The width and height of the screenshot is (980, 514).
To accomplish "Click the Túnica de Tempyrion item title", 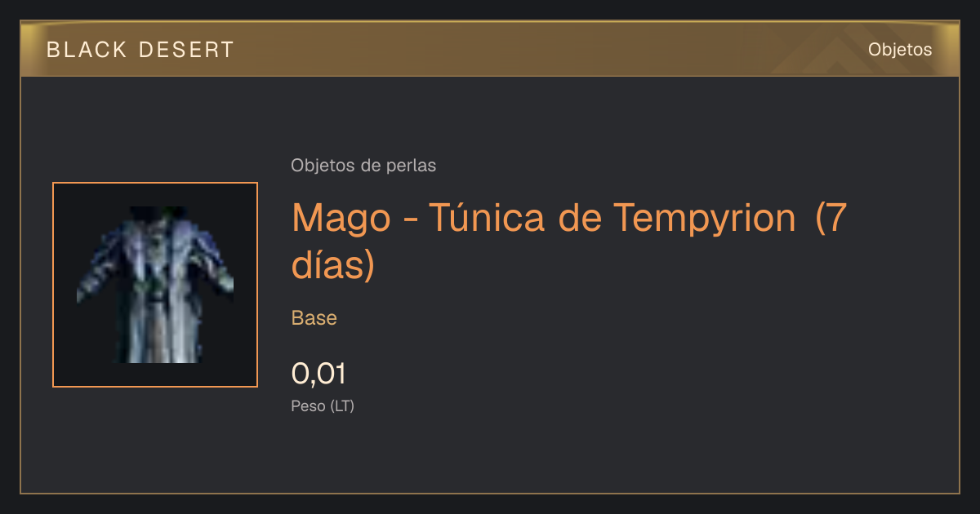I will coord(569,241).
